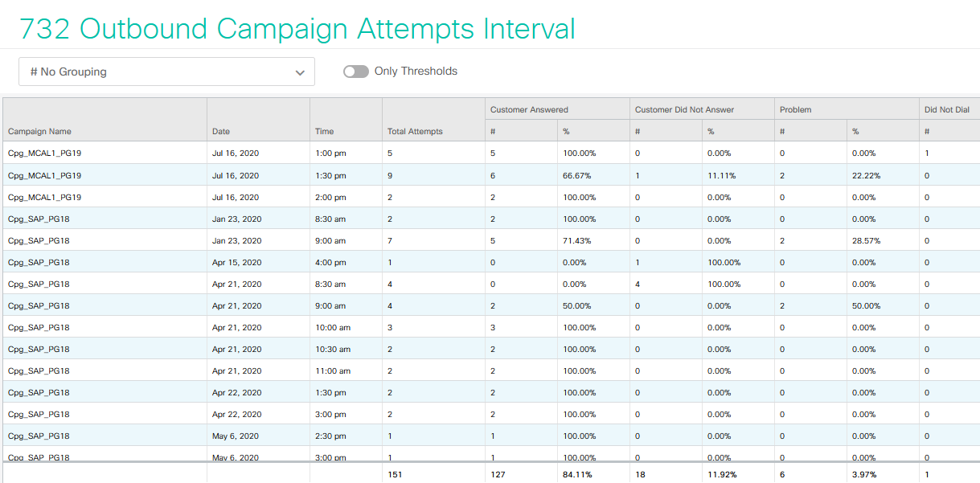
Task: Select the Customer Did Not Answer header
Action: pos(684,109)
